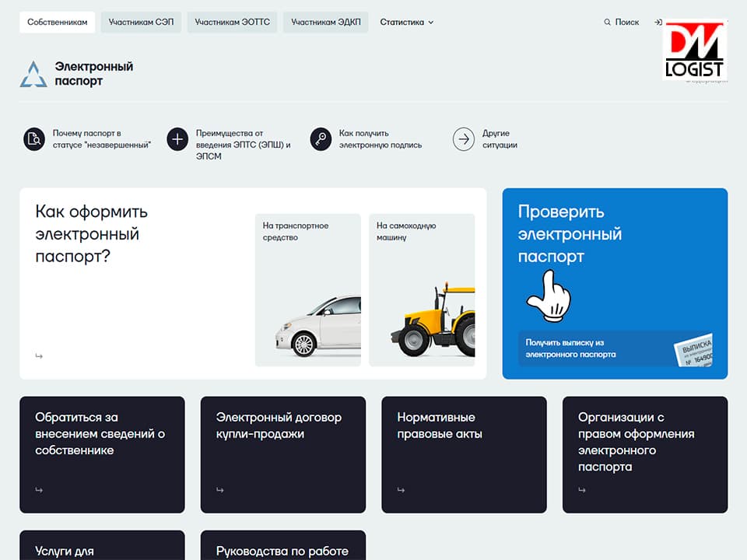
Task: Click the Как оформить электронный паспорт? heading
Action: (92, 234)
